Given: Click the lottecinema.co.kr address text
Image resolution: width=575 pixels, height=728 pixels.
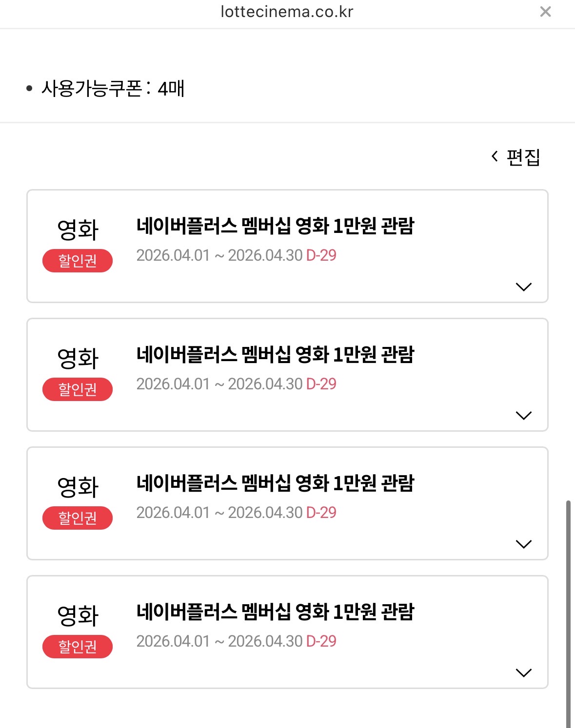Looking at the screenshot, I should coord(287,11).
